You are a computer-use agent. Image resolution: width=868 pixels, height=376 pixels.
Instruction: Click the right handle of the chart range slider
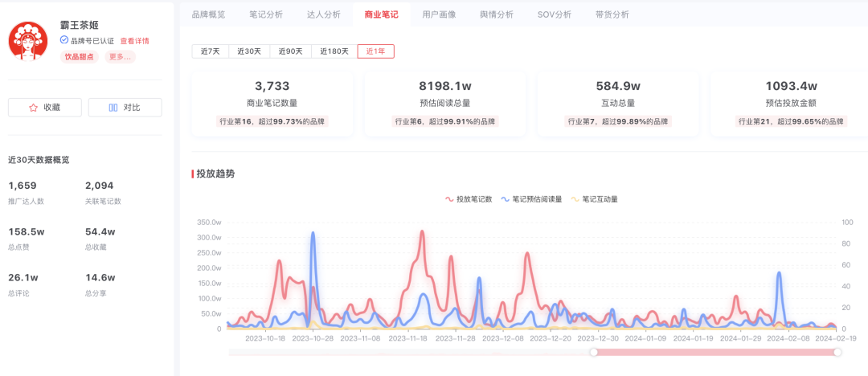coord(837,352)
